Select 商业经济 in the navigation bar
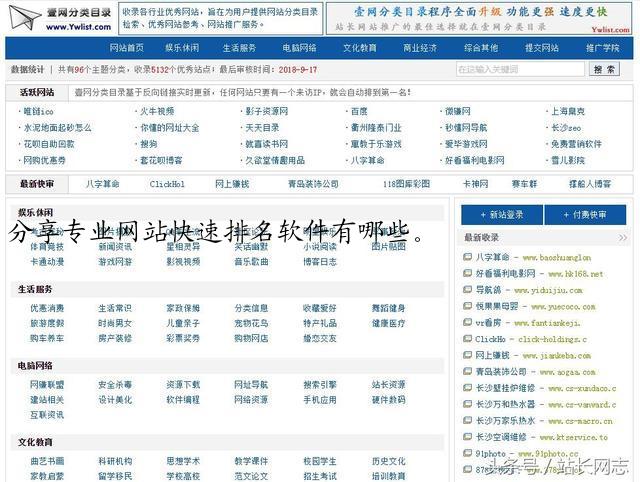 pos(420,48)
